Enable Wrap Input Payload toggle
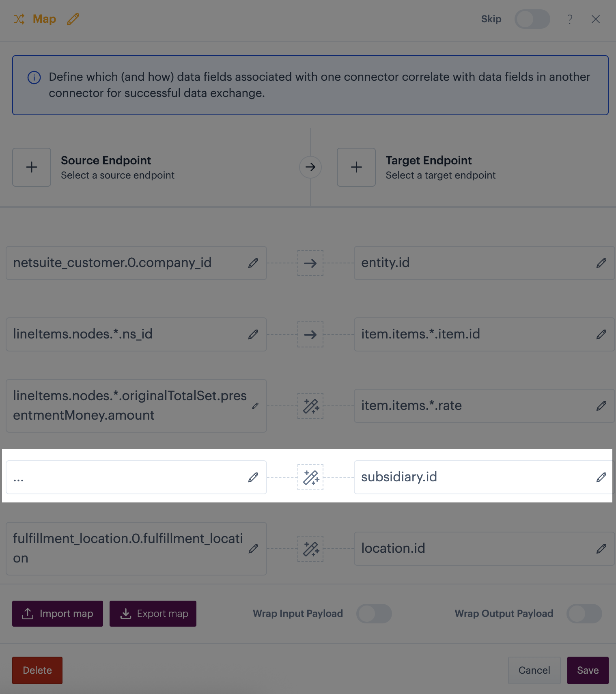The width and height of the screenshot is (616, 694). [x=374, y=614]
